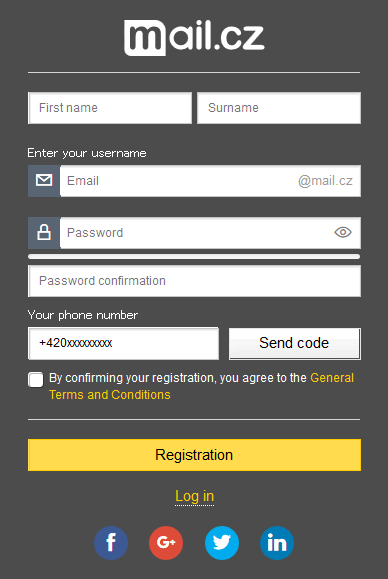Select the Password confirmation field
This screenshot has height=579, width=388.
(195, 281)
